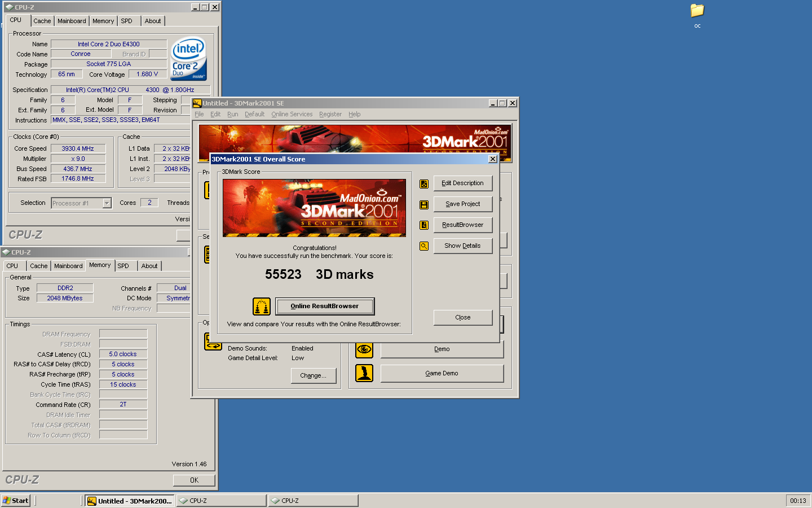
Task: Open the Run menu in 3DMark2001
Action: point(232,114)
